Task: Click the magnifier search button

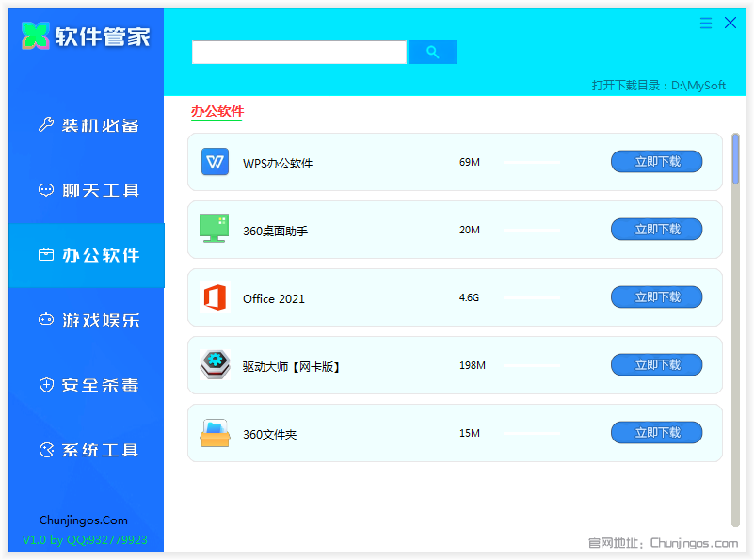Action: tap(432, 52)
